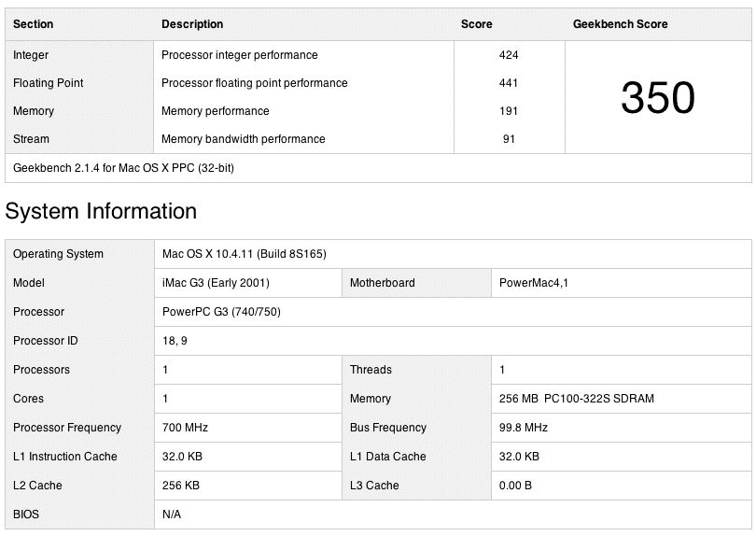Click the Memory score value 191
The image size is (756, 536).
pyautogui.click(x=509, y=111)
